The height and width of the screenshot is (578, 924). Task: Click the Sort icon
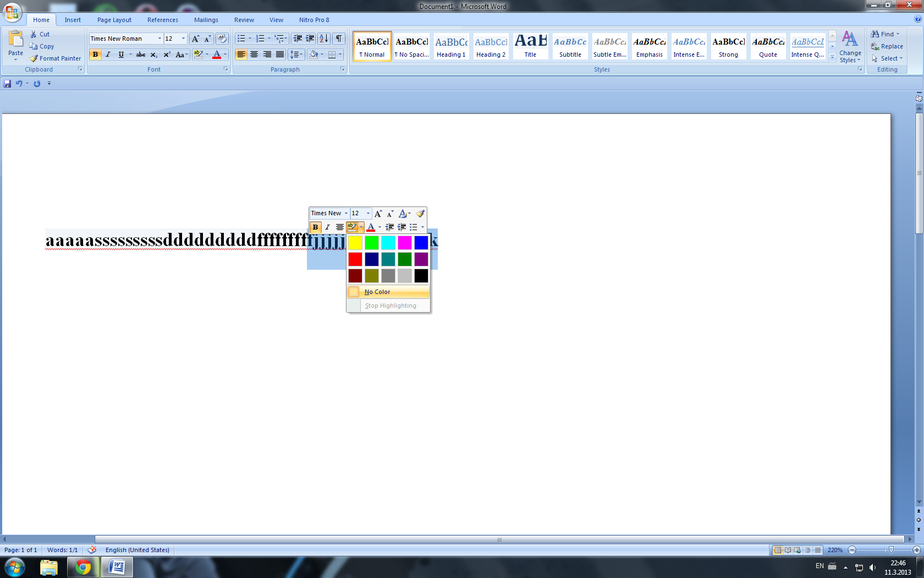(x=324, y=39)
